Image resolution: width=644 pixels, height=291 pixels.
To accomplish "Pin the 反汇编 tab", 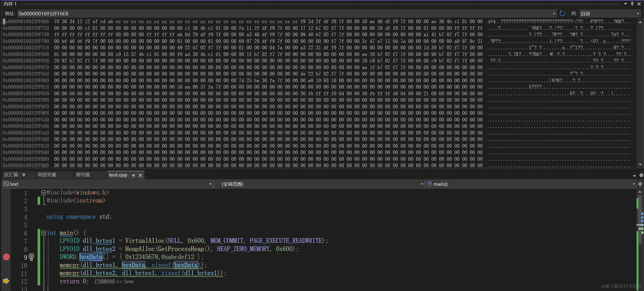I will [x=24, y=175].
